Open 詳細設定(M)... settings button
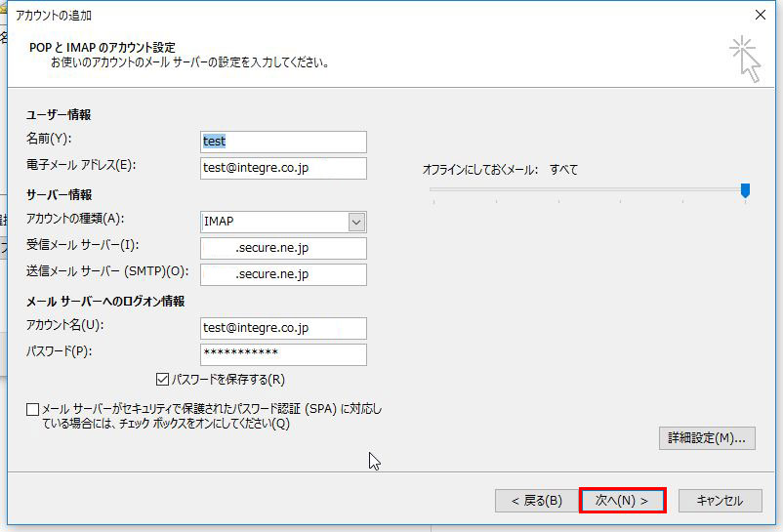 [707, 438]
